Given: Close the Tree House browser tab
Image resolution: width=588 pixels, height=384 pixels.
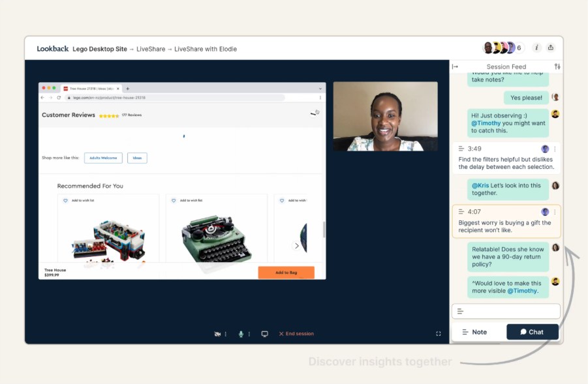Looking at the screenshot, I should tap(118, 89).
